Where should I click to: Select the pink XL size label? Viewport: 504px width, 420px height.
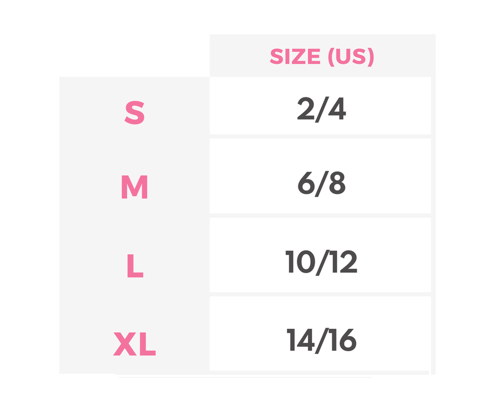click(x=134, y=344)
